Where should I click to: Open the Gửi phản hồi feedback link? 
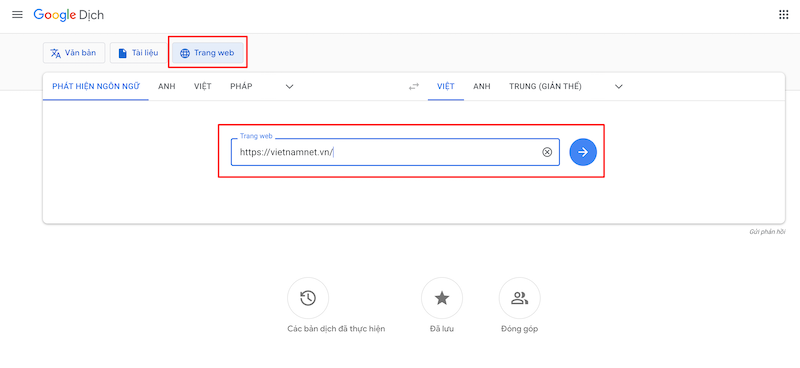767,232
